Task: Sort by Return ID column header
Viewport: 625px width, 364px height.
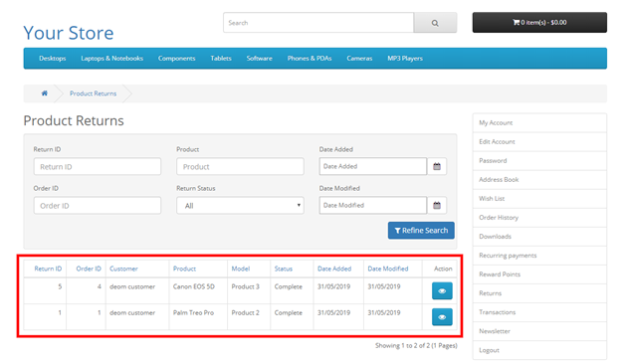Action: coord(48,269)
